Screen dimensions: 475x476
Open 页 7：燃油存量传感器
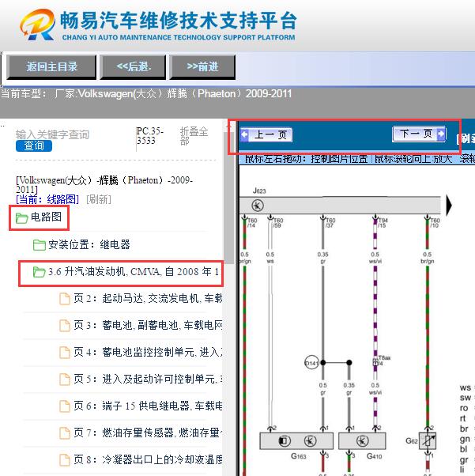(148, 433)
